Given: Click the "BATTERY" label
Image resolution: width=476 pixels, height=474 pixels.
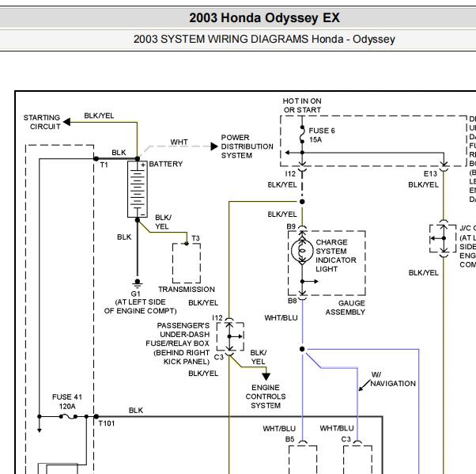Looking at the screenshot, I should pos(166,164).
